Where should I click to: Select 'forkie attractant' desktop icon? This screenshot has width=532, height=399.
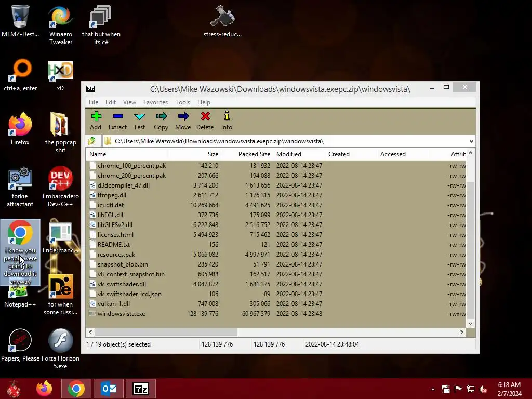tap(20, 187)
